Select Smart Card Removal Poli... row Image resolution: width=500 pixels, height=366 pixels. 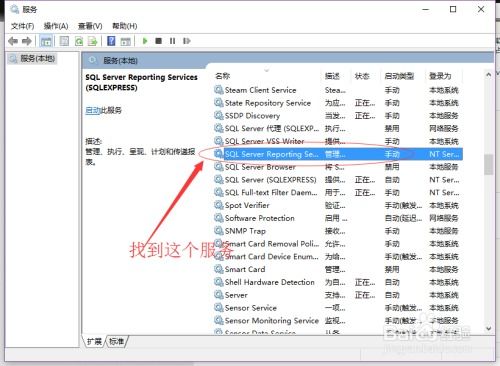pyautogui.click(x=338, y=244)
